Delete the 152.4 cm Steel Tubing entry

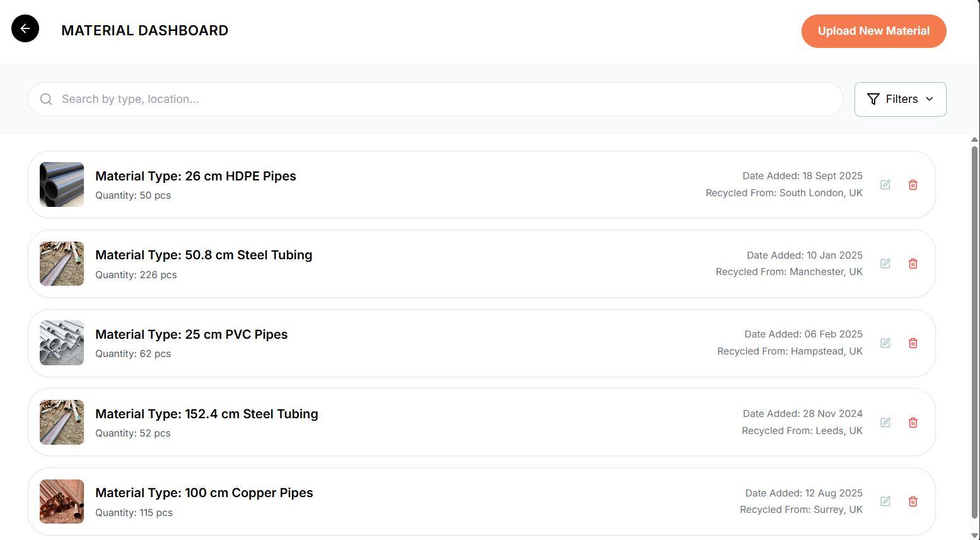(913, 423)
